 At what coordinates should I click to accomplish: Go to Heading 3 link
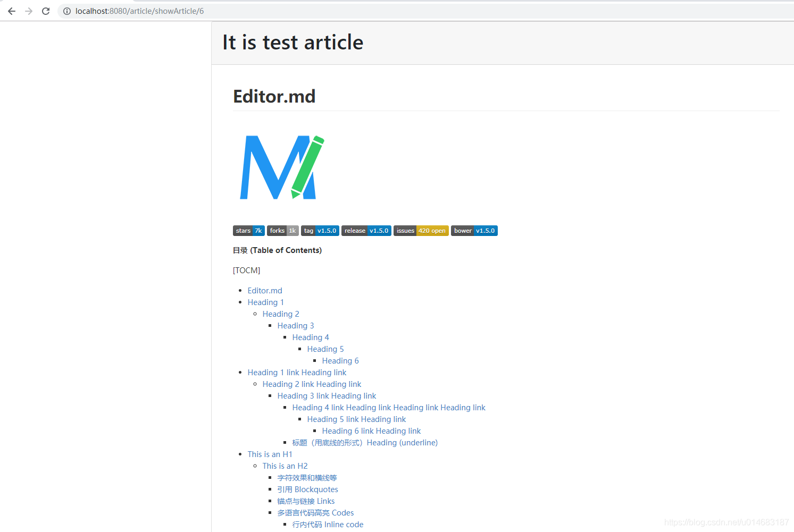coord(296,326)
